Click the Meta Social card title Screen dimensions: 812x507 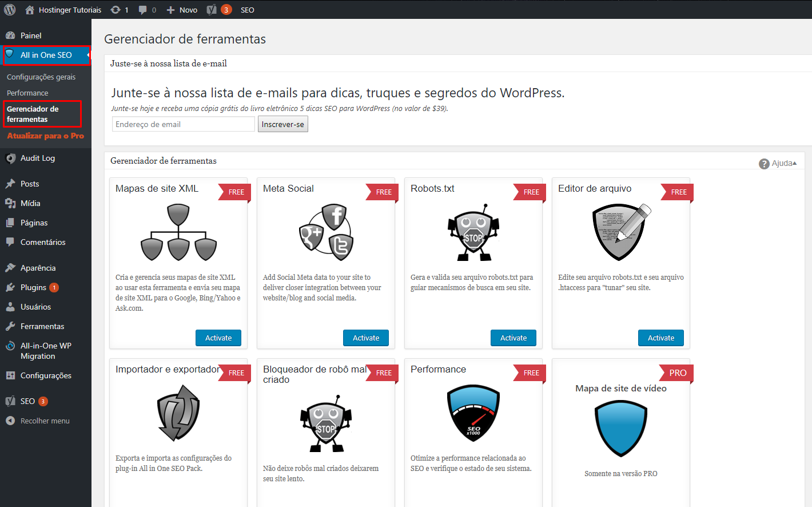288,188
